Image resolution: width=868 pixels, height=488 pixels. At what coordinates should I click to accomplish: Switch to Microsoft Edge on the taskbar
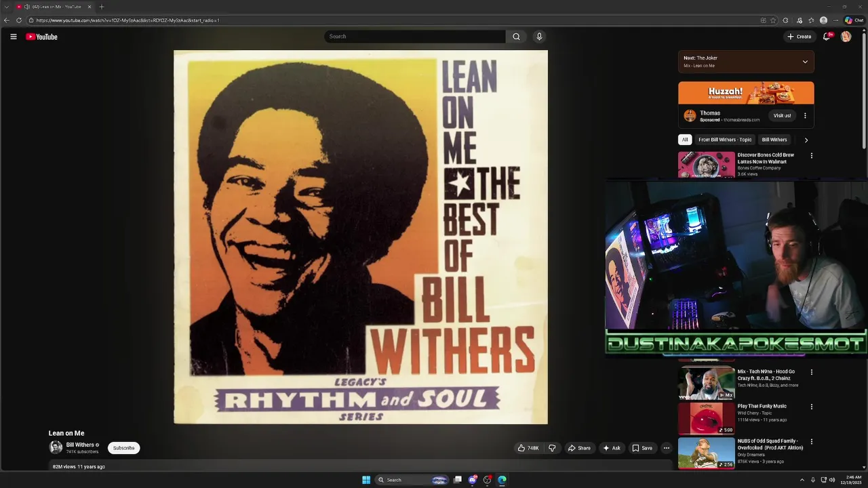[x=502, y=480]
